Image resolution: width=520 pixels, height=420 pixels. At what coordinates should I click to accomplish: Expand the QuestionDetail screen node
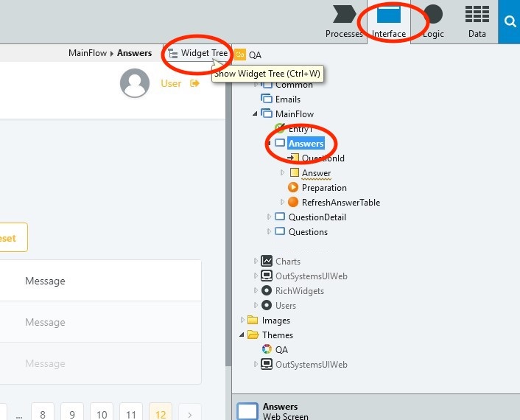pyautogui.click(x=269, y=217)
